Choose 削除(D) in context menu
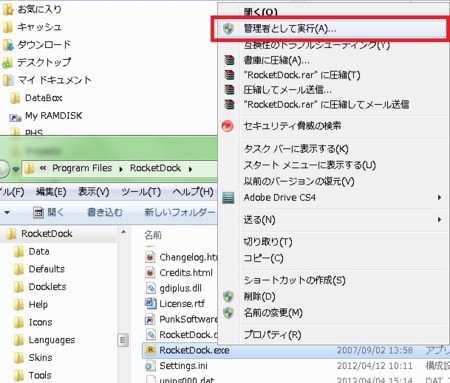This screenshot has height=383, width=450. click(259, 296)
